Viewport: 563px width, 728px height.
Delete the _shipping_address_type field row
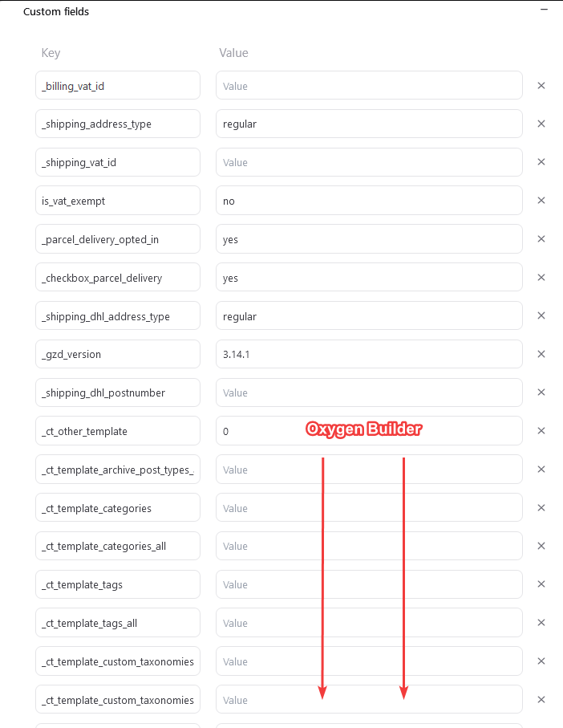pos(541,124)
